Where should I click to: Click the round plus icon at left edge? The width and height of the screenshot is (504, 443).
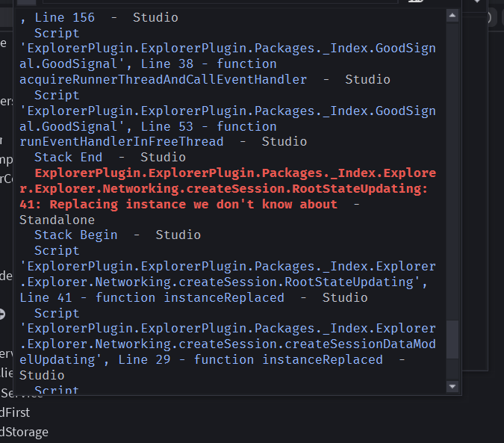(x=2, y=314)
